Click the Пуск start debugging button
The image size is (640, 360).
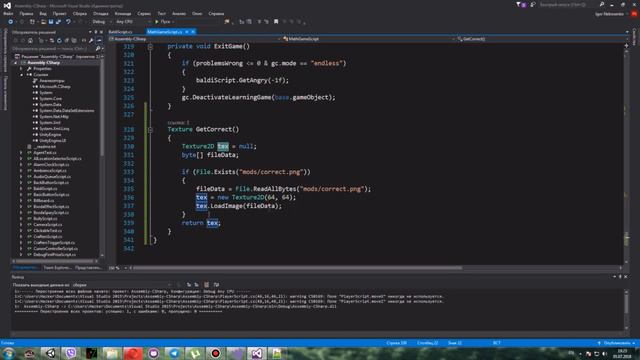163,22
